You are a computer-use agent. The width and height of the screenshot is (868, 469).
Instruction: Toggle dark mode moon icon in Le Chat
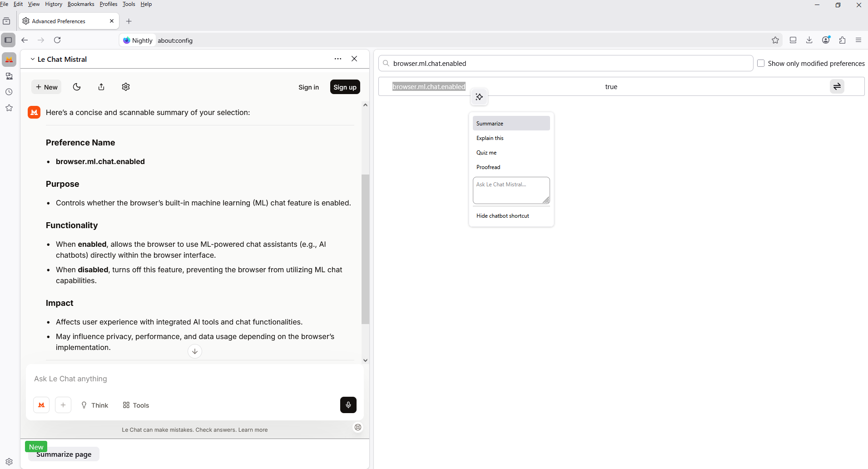pos(77,87)
